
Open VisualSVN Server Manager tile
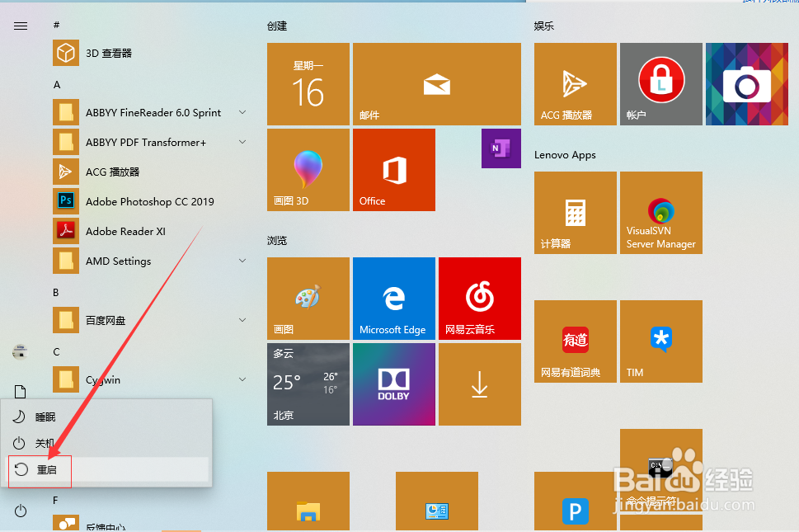pyautogui.click(x=661, y=213)
